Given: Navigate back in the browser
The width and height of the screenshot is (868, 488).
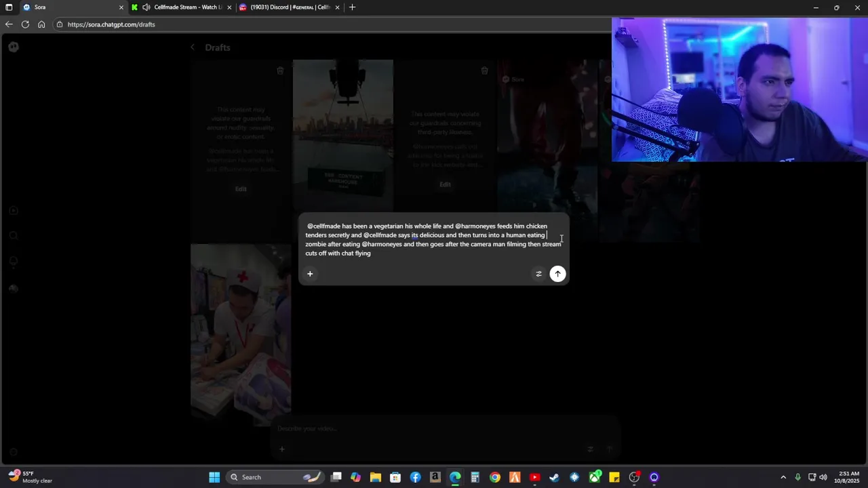Looking at the screenshot, I should click(x=9, y=24).
